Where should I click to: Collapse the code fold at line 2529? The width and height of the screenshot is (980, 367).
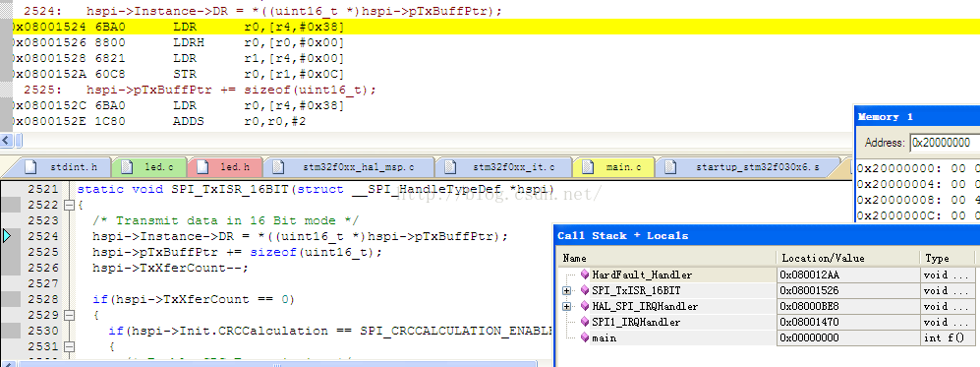click(69, 315)
